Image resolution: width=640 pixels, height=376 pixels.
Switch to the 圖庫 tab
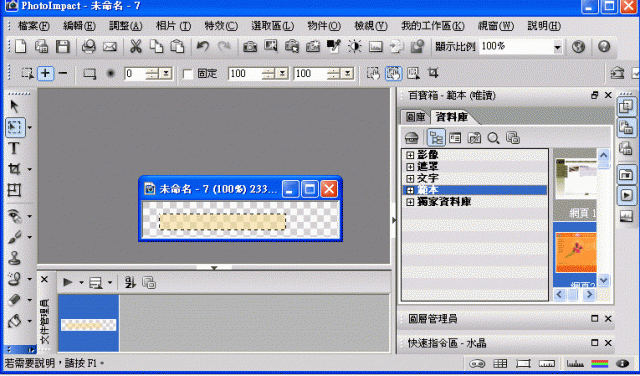[416, 117]
